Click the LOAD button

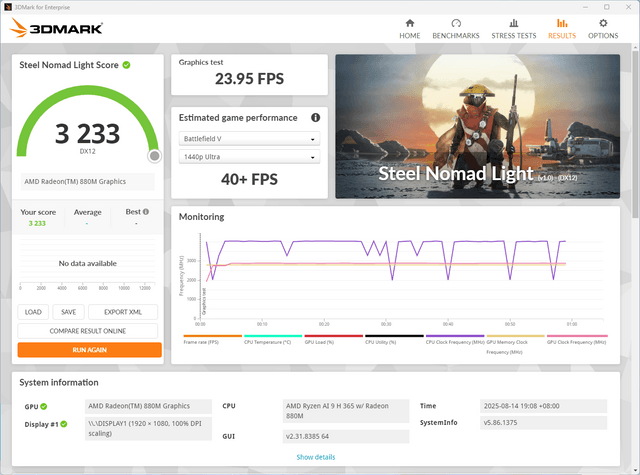pyautogui.click(x=33, y=312)
